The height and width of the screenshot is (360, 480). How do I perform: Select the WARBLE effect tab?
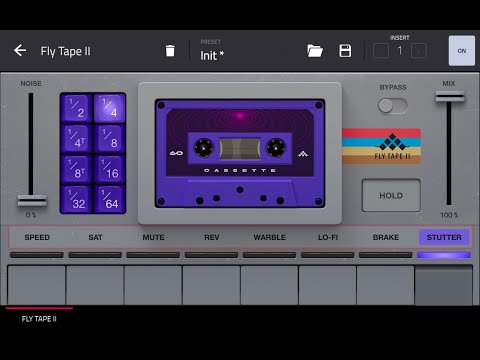[269, 237]
